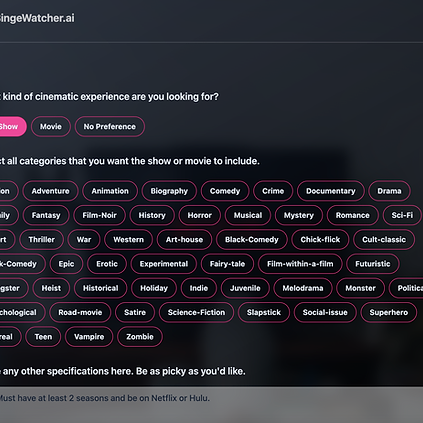Select the Film-within-a-film category
This screenshot has width=423, height=423.
[300, 264]
